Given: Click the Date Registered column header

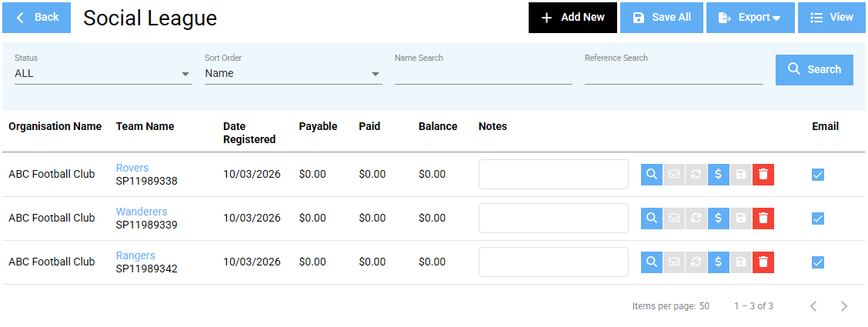Looking at the screenshot, I should (x=249, y=133).
